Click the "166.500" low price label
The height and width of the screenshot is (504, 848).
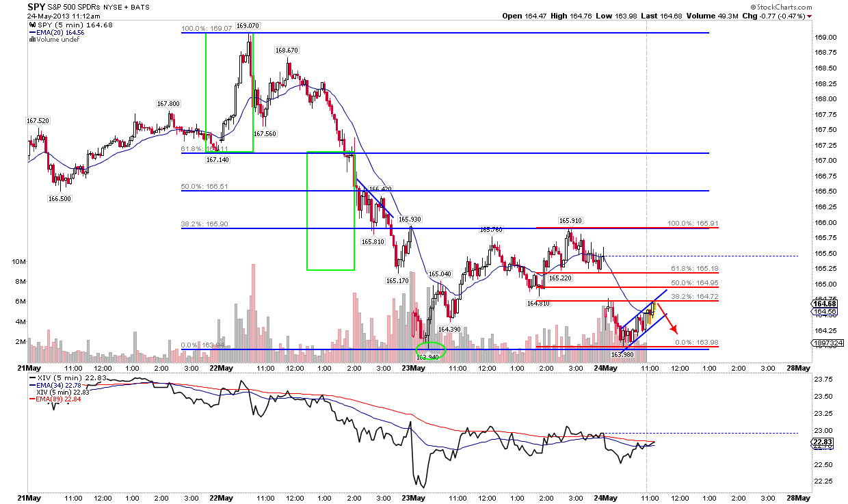59,198
